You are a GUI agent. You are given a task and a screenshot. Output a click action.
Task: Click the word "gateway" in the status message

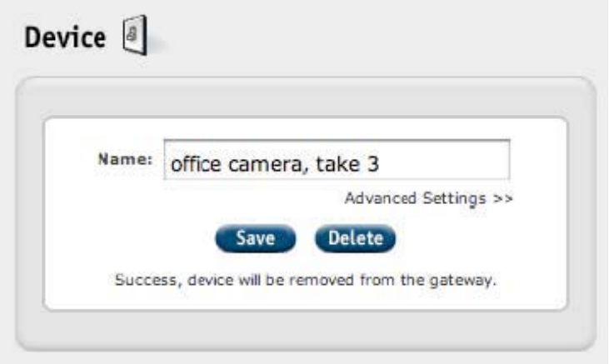tap(460, 281)
